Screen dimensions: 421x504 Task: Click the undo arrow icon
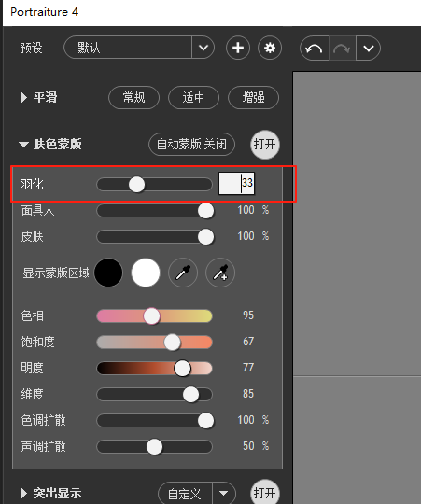[315, 49]
